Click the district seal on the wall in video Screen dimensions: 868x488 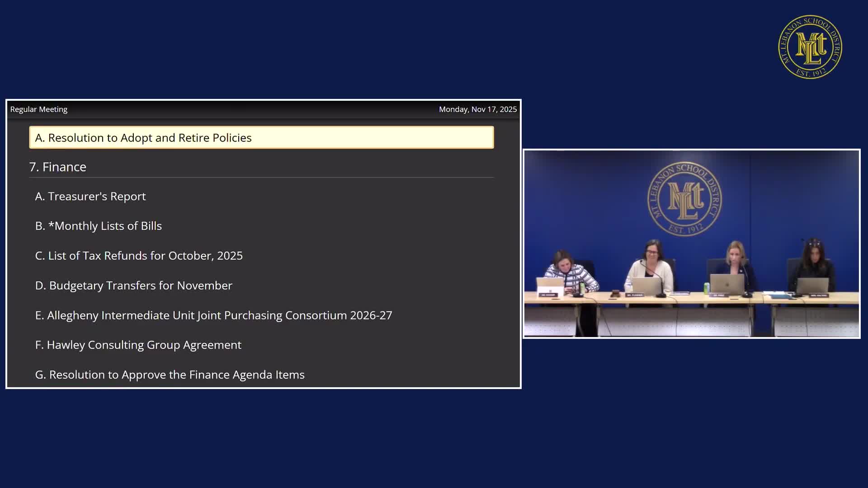pos(684,199)
